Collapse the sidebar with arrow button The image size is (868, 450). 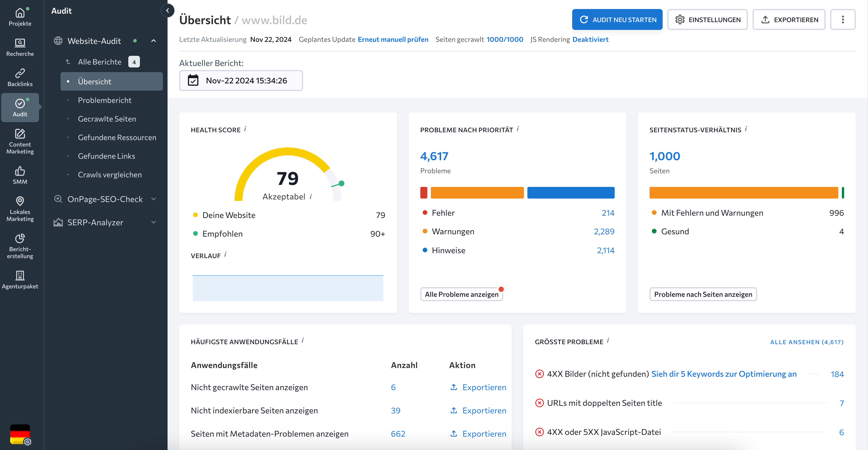pyautogui.click(x=168, y=10)
